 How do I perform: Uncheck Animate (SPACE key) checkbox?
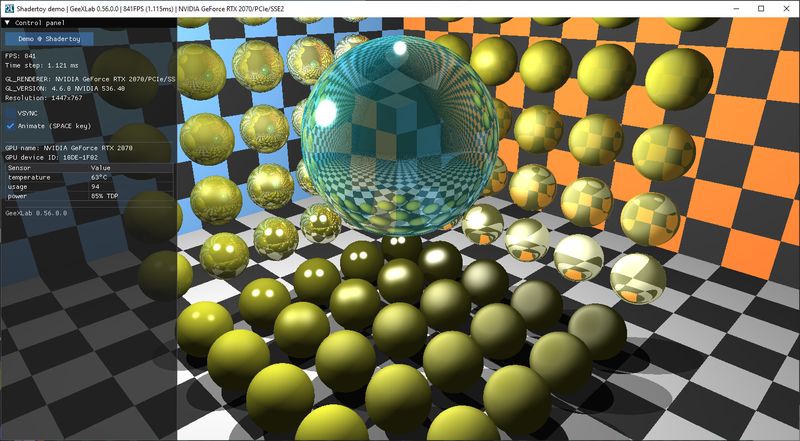(10, 126)
